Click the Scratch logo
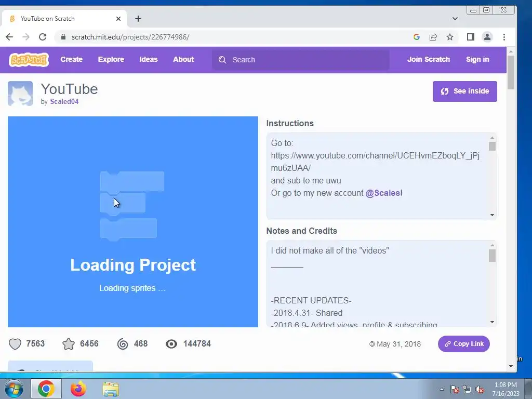This screenshot has height=399, width=532. (x=29, y=60)
